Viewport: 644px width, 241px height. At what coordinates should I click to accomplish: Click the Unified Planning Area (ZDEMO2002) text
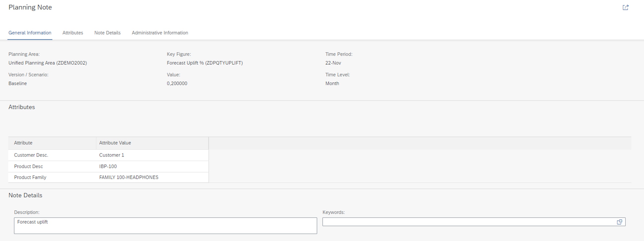[x=48, y=63]
